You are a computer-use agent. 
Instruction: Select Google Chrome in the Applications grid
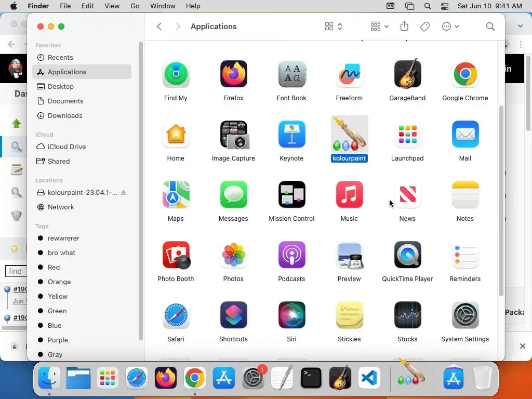465,74
